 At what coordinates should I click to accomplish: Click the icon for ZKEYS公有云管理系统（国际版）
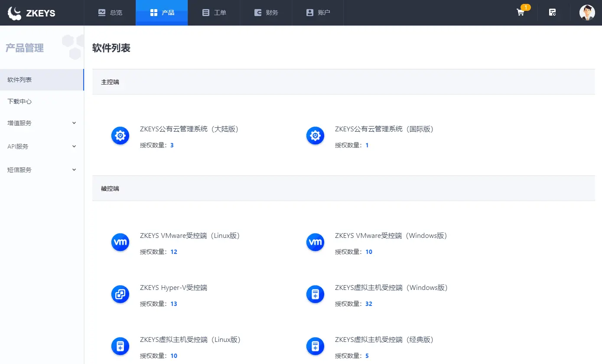315,136
